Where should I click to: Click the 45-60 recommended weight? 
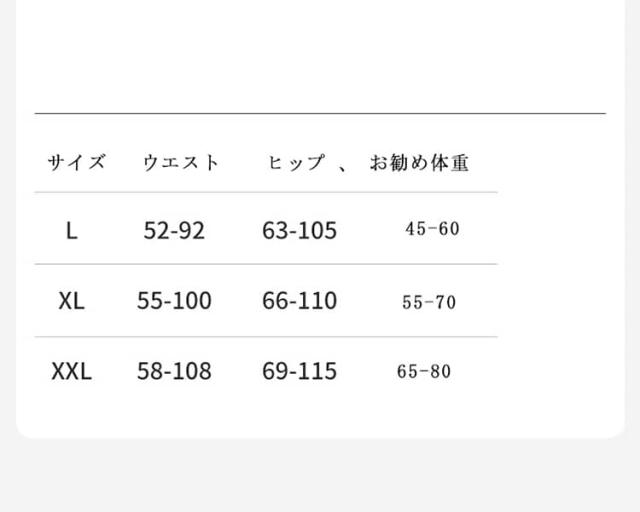point(432,229)
